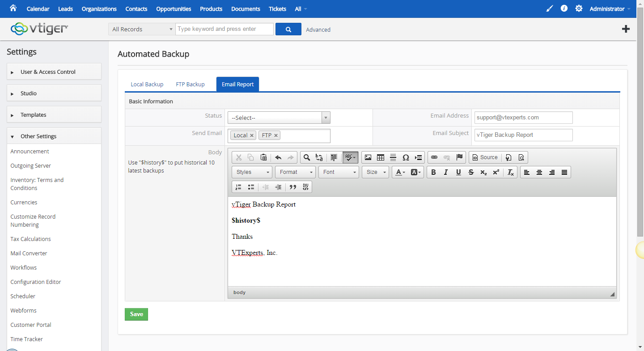The height and width of the screenshot is (351, 644).
Task: Open the Replace tool in the editor
Action: 319,157
